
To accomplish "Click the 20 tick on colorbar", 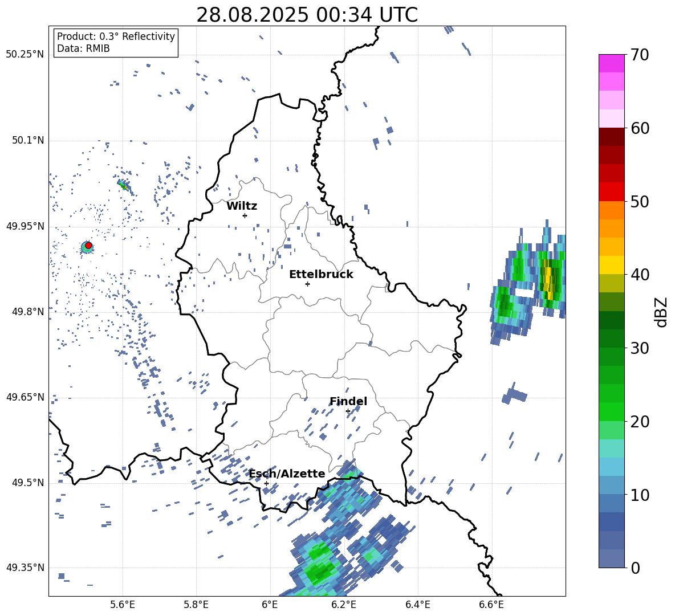I will pyautogui.click(x=639, y=421).
